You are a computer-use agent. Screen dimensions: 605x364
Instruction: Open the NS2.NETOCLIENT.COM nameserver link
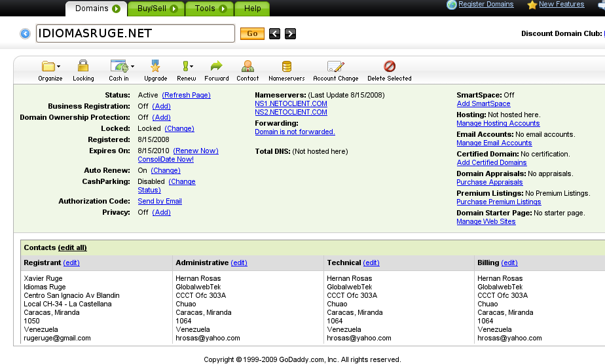(291, 112)
